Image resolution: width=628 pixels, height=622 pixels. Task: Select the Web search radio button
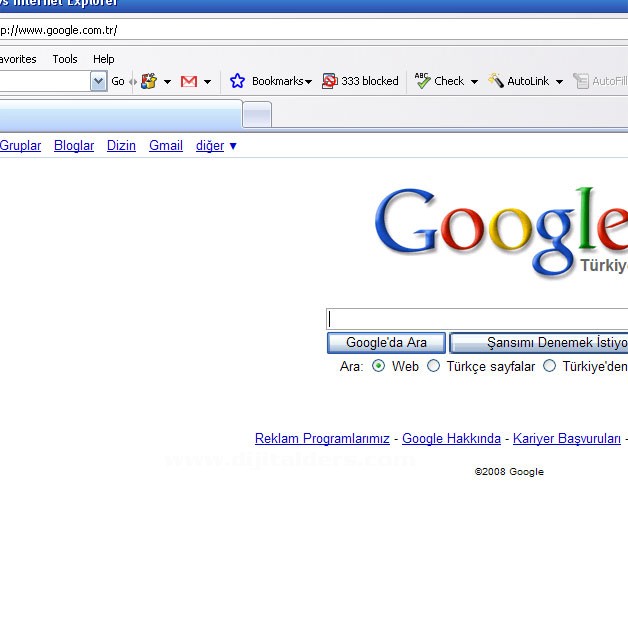(x=378, y=366)
